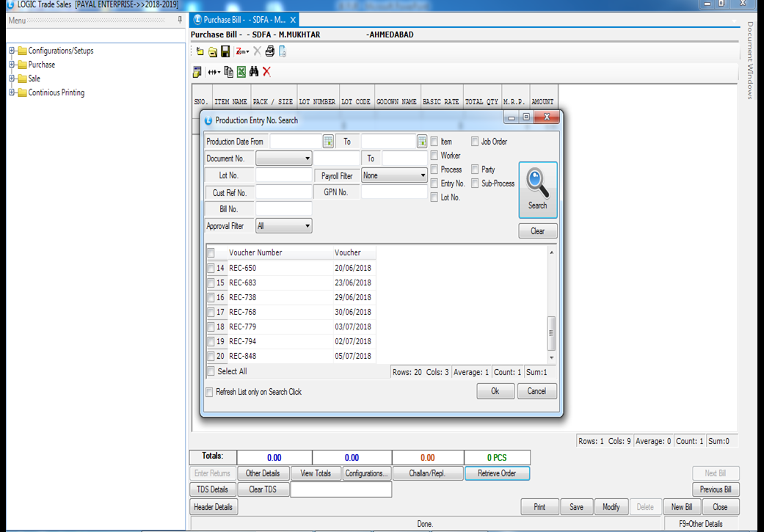
Task: Click the voucher list scroll-up arrow
Action: [x=552, y=252]
